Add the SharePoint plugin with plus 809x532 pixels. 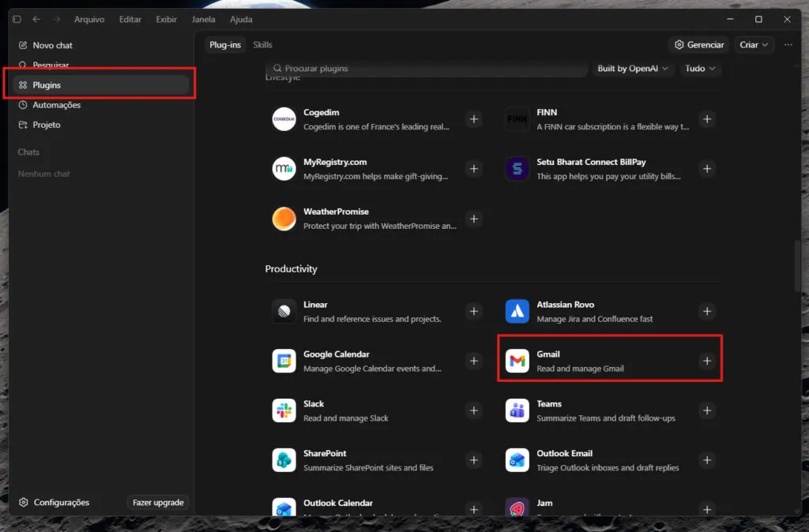point(474,460)
